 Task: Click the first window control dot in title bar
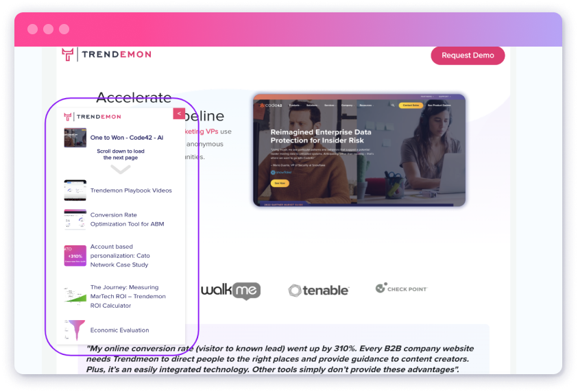(32, 29)
